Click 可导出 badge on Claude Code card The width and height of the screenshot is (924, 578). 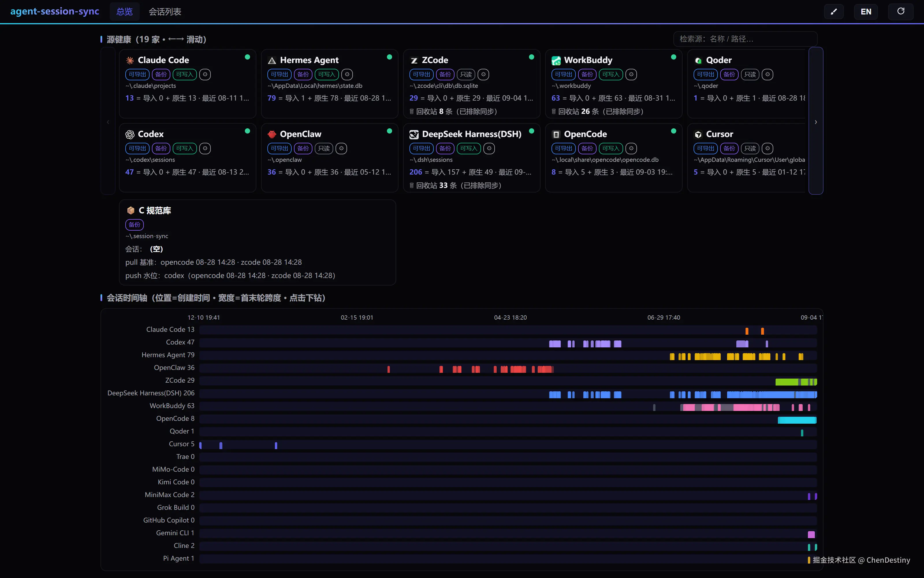click(137, 74)
